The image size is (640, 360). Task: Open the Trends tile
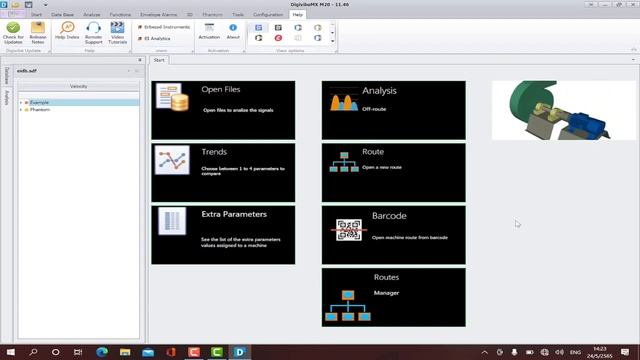(x=223, y=173)
